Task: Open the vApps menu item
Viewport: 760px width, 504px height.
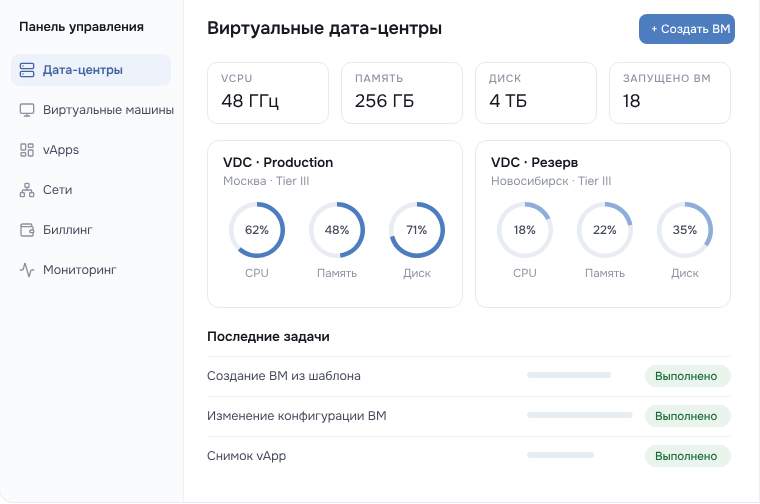Action: 91,150
